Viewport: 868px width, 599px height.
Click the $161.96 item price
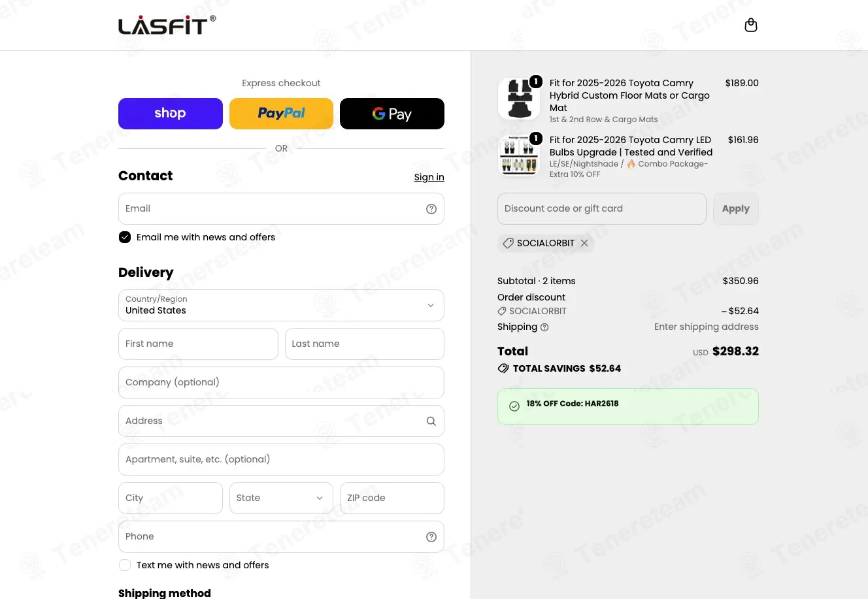[743, 140]
